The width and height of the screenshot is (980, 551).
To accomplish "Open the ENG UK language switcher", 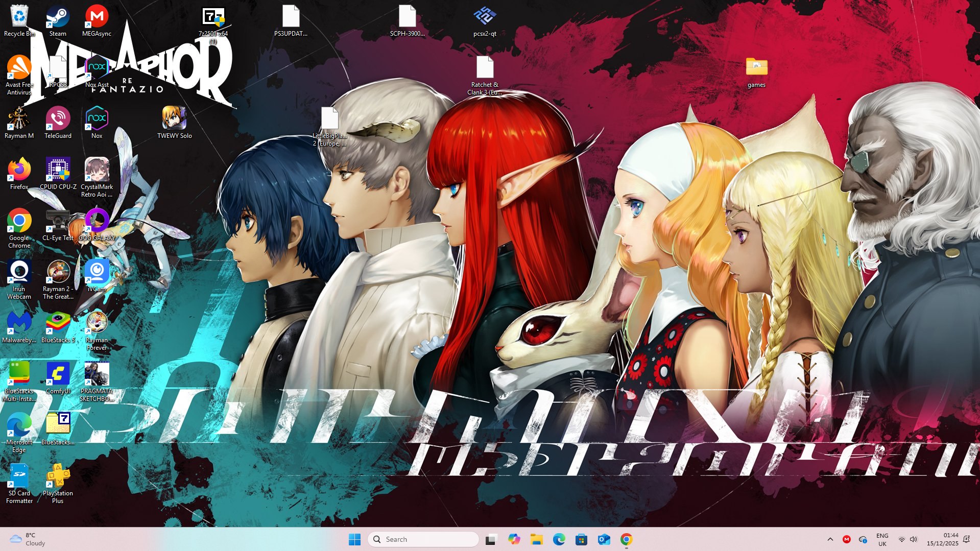I will pyautogui.click(x=882, y=539).
